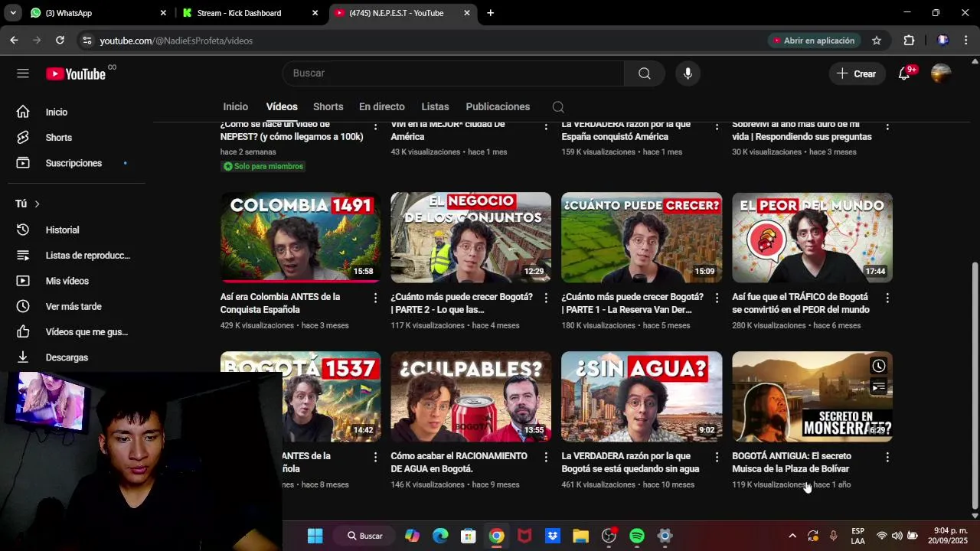Add Monserrate video to watch later
The height and width of the screenshot is (551, 980).
878,366
